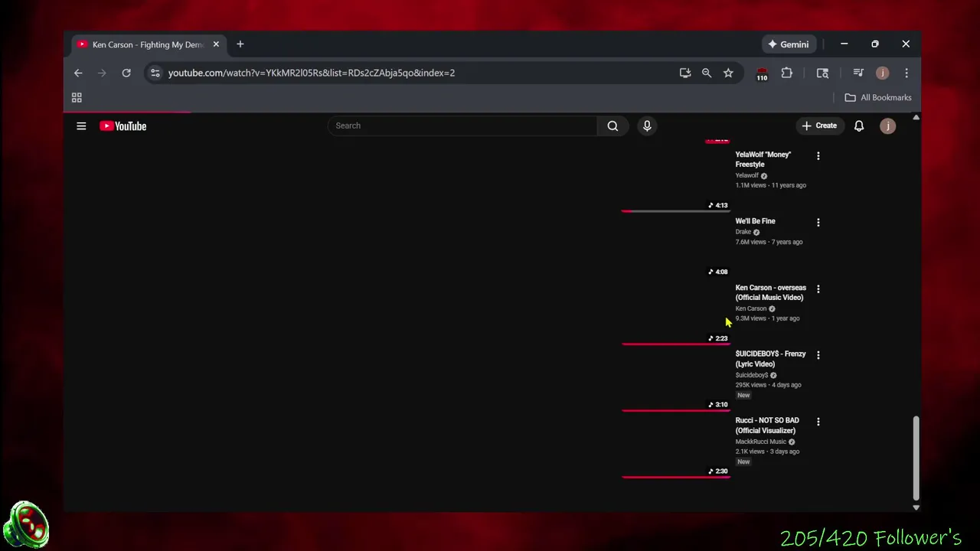Open the YouTube notifications bell
Image resolution: width=980 pixels, height=551 pixels.
click(x=859, y=126)
